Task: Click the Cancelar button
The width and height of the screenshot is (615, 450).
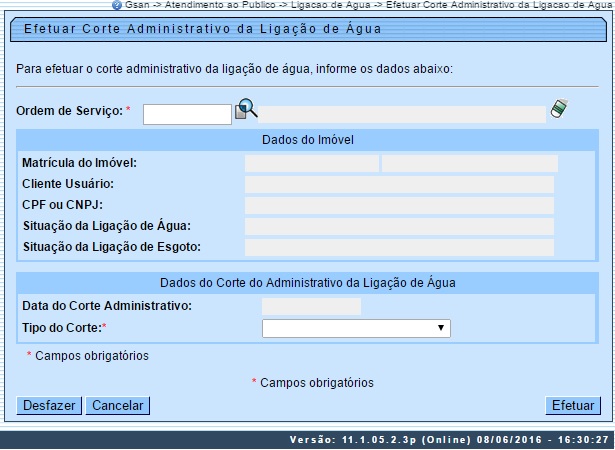Action: point(118,406)
